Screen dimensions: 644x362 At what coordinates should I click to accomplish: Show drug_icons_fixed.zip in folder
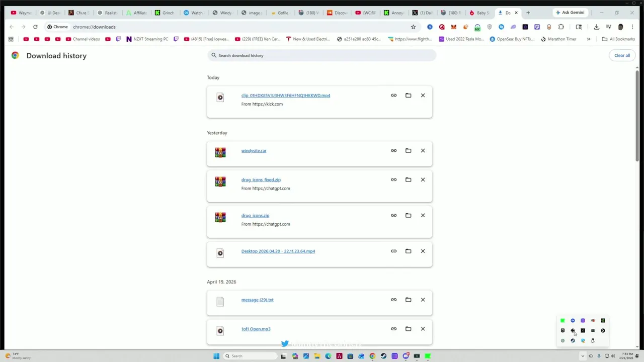click(x=408, y=179)
